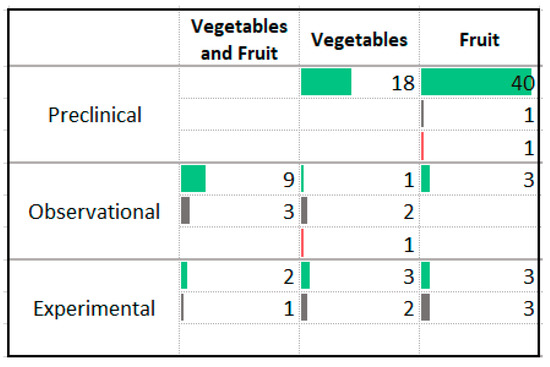This screenshot has height=367, width=550.
Task: Select the Vegetables and Fruit column header
Action: 239,39
